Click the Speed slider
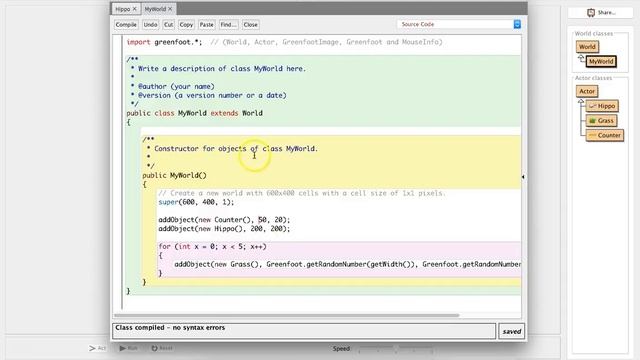The height and width of the screenshot is (360, 640). click(x=395, y=349)
